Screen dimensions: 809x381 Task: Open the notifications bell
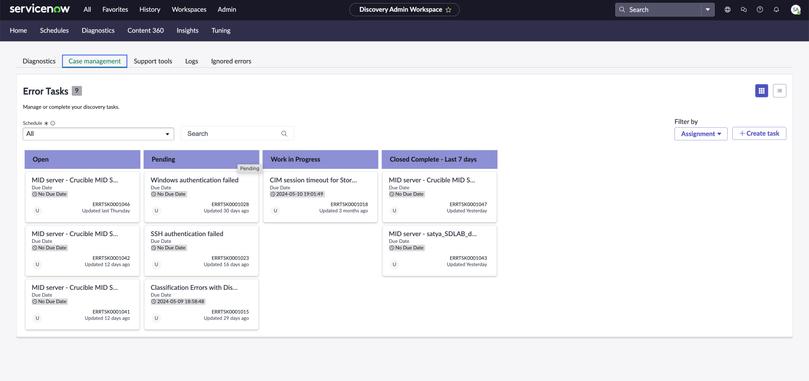coord(776,9)
